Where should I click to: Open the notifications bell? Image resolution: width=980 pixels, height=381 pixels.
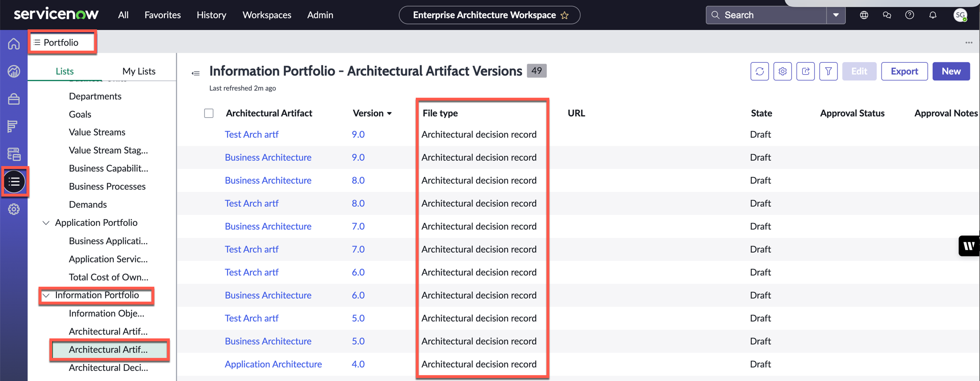(933, 15)
